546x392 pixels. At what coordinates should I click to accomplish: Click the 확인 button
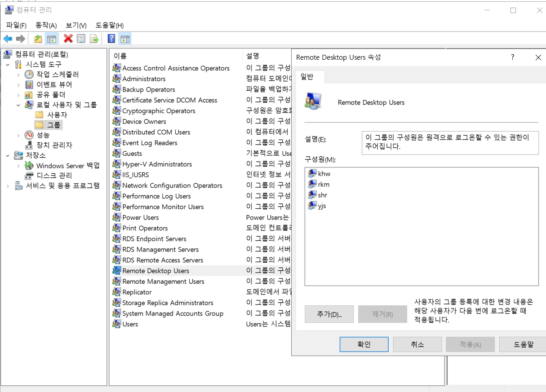[x=364, y=344]
